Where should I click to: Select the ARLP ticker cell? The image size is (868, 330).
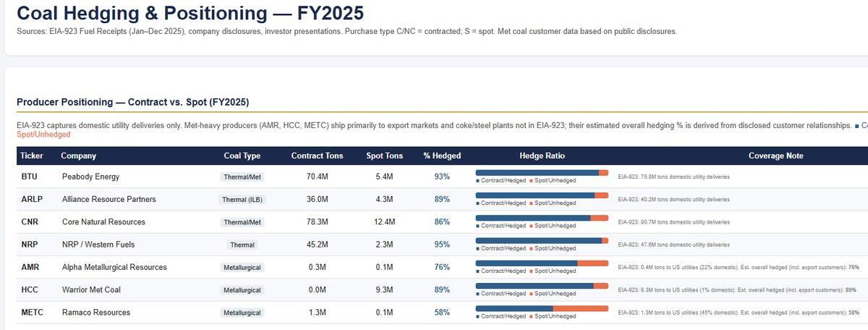(x=33, y=199)
